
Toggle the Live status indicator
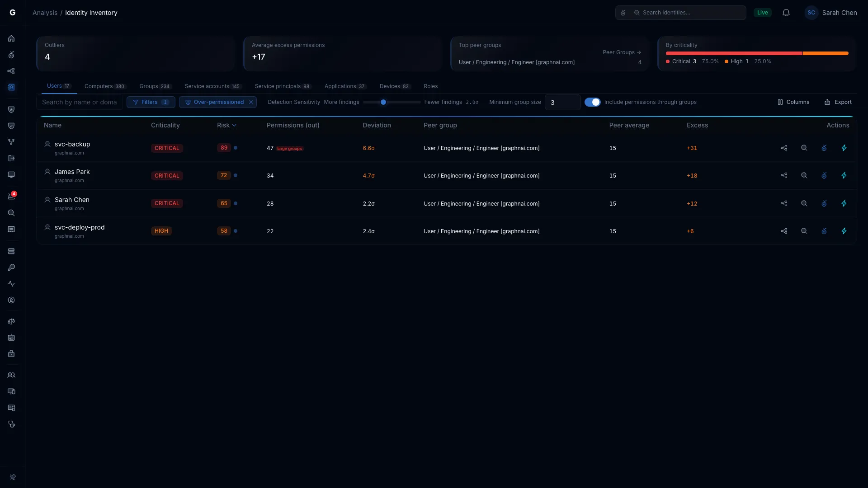763,13
